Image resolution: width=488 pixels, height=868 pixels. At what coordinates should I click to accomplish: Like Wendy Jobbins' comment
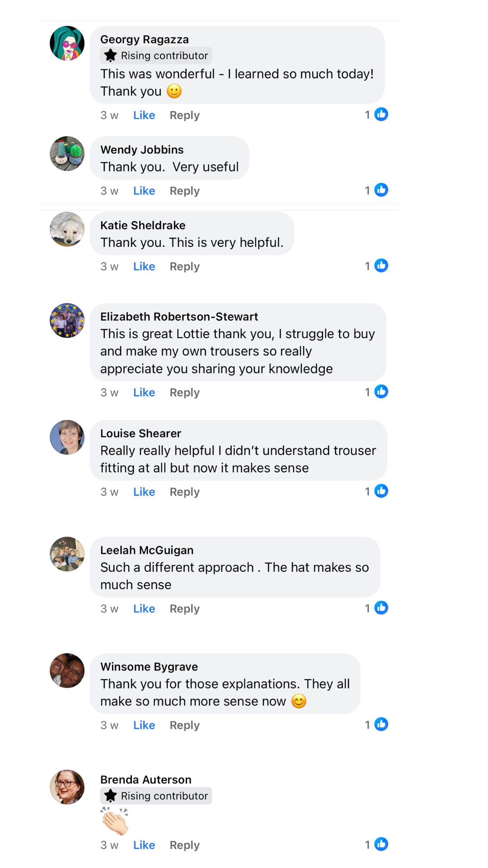point(144,191)
